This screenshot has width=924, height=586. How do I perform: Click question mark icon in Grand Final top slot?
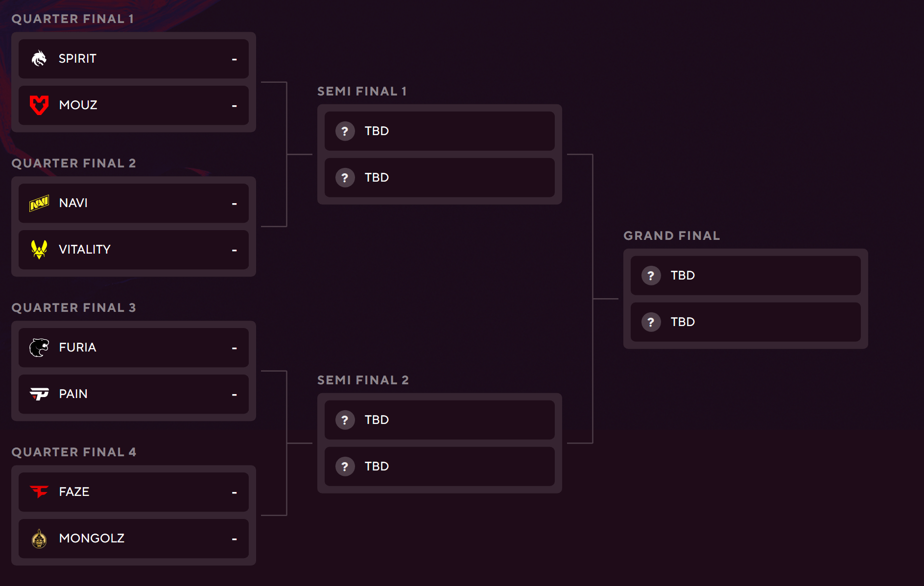coord(651,276)
